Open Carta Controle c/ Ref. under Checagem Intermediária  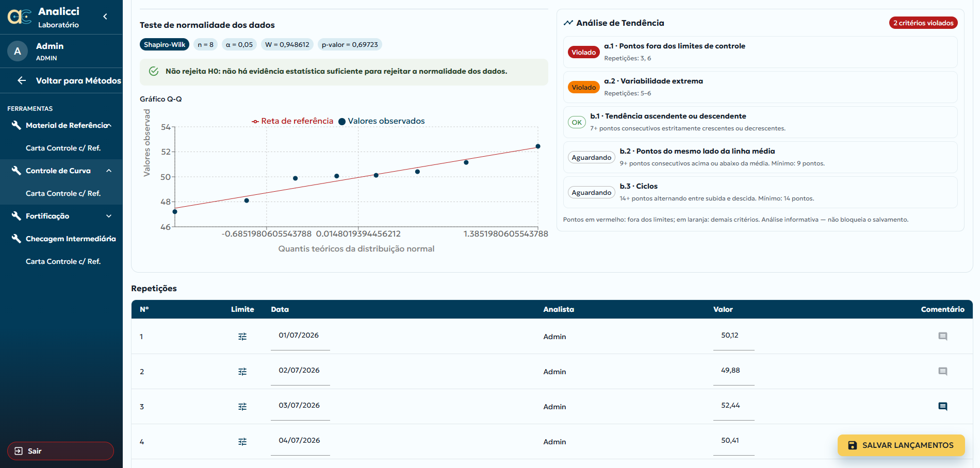63,261
